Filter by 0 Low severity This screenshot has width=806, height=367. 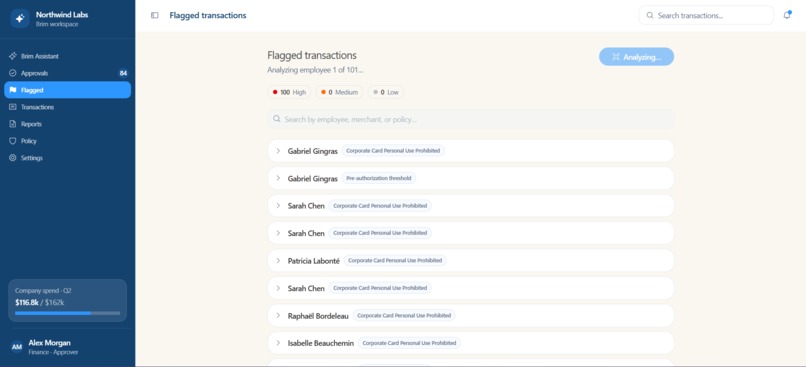point(386,93)
